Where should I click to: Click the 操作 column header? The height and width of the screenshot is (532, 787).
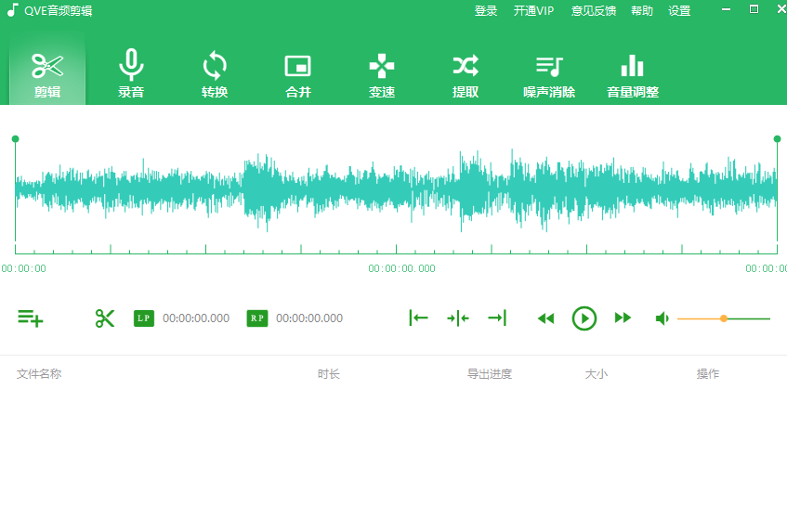coord(708,374)
